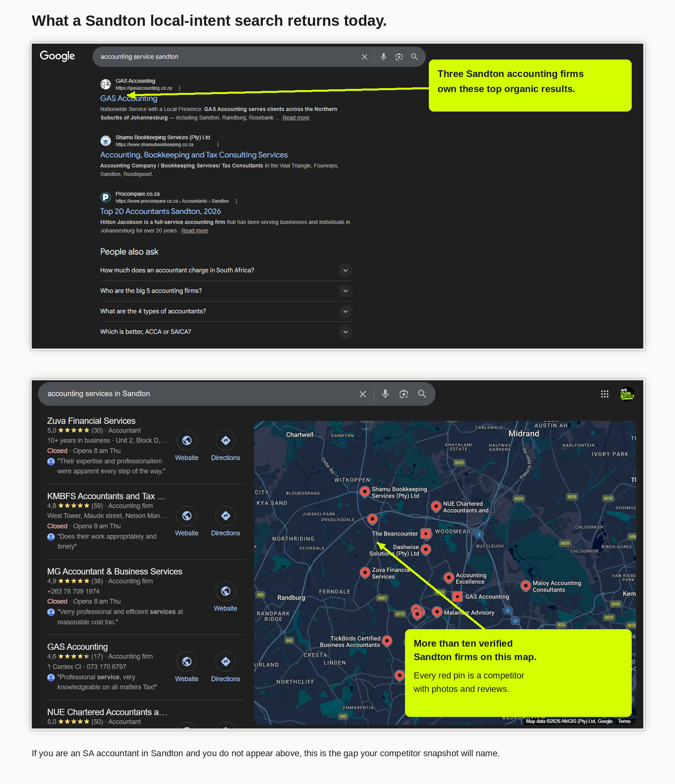675x784 pixels.
Task: Open the Website button for GAS Accounting listing
Action: point(187,667)
